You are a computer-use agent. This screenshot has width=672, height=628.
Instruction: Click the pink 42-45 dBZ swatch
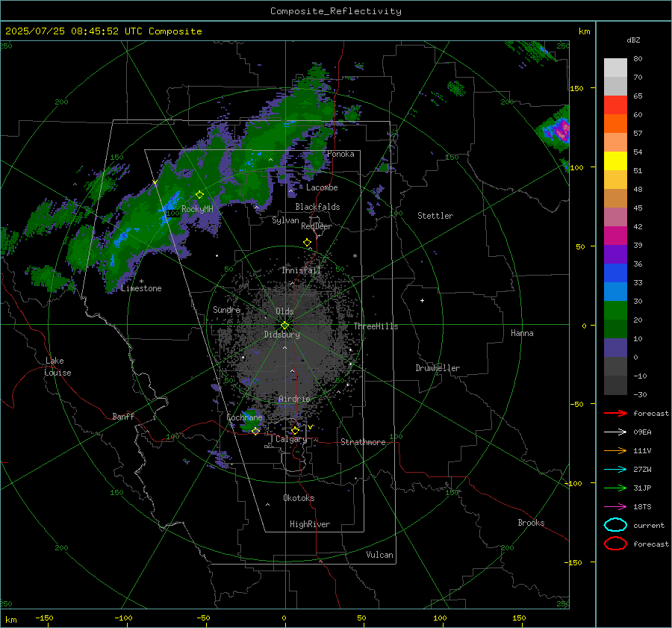coord(615,217)
